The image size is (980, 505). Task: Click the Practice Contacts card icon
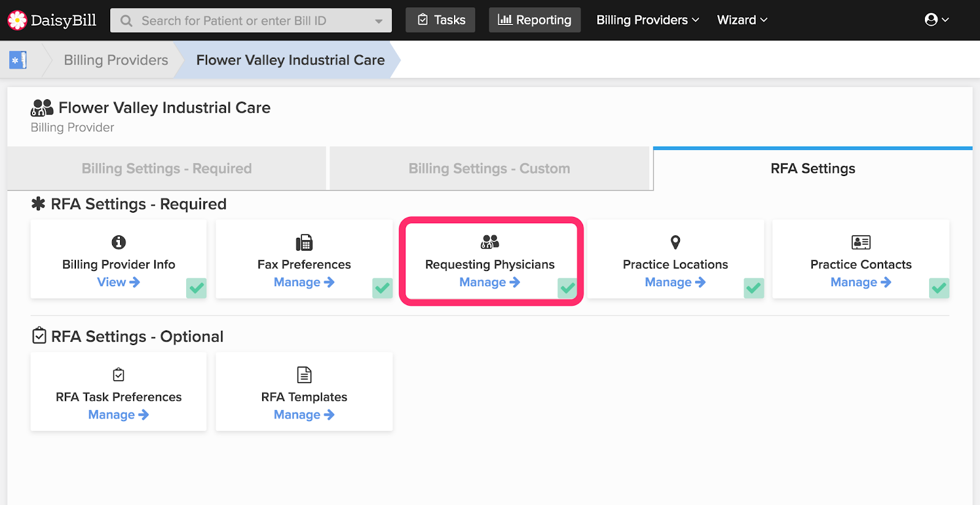tap(861, 243)
